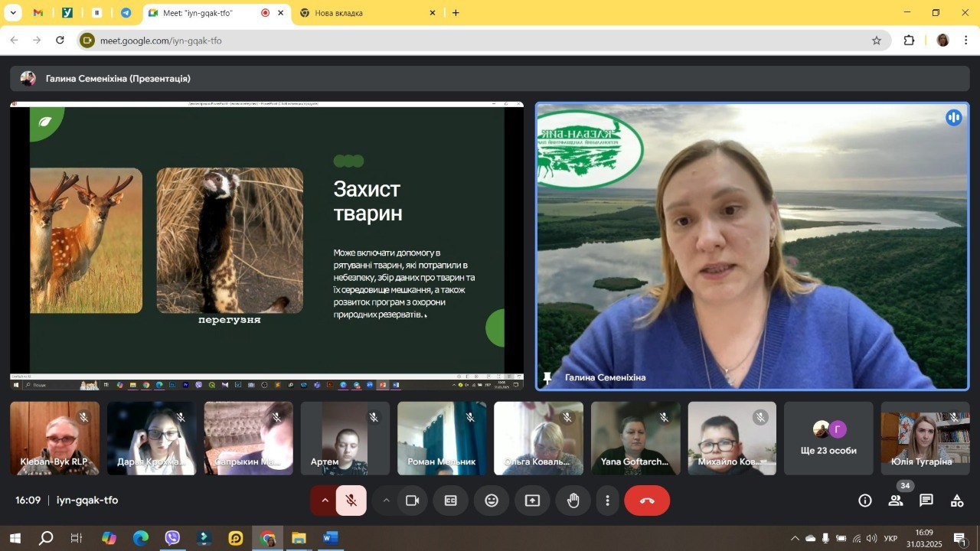The image size is (980, 551).
Task: Expand audio settings chevron beside microphone
Action: pyautogui.click(x=324, y=500)
